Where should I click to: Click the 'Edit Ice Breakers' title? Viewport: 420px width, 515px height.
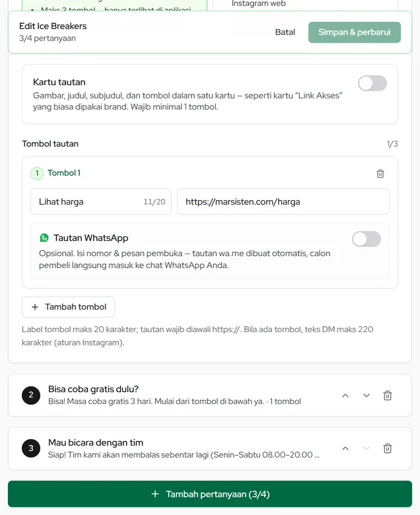pos(53,26)
